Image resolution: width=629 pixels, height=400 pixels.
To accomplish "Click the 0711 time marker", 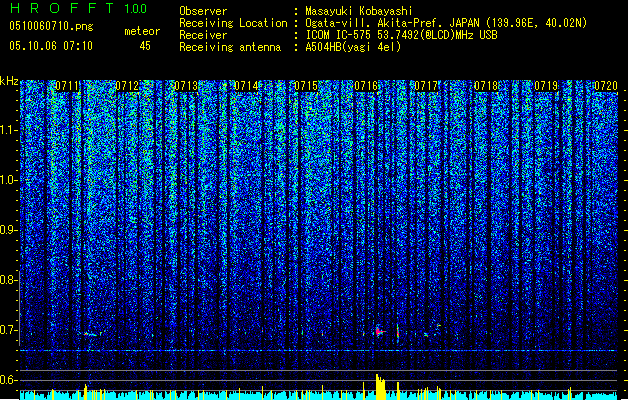I will (x=67, y=86).
